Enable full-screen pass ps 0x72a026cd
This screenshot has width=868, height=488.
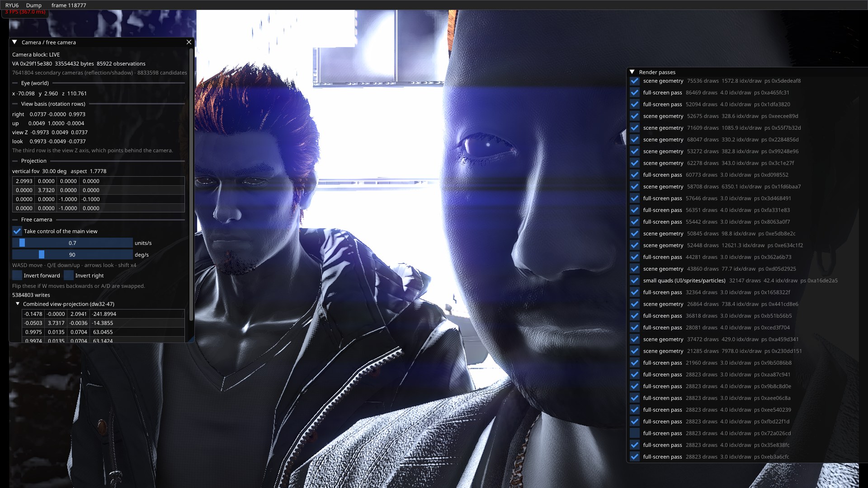(x=635, y=433)
